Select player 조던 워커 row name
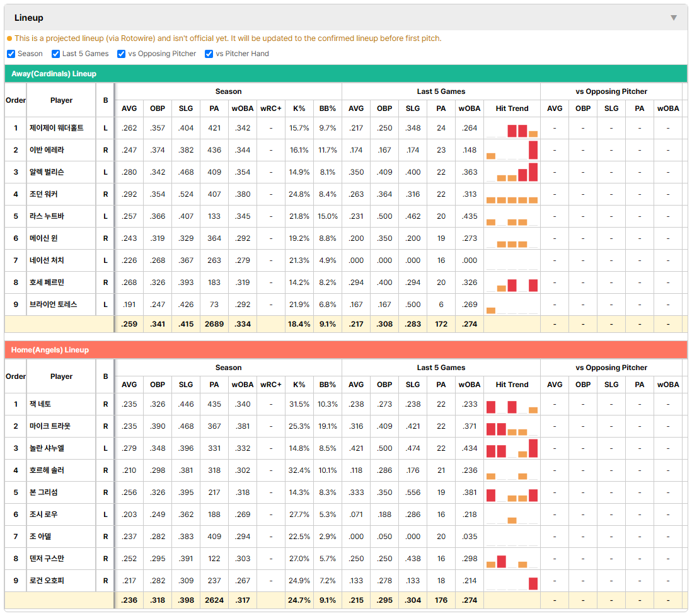 [43, 194]
